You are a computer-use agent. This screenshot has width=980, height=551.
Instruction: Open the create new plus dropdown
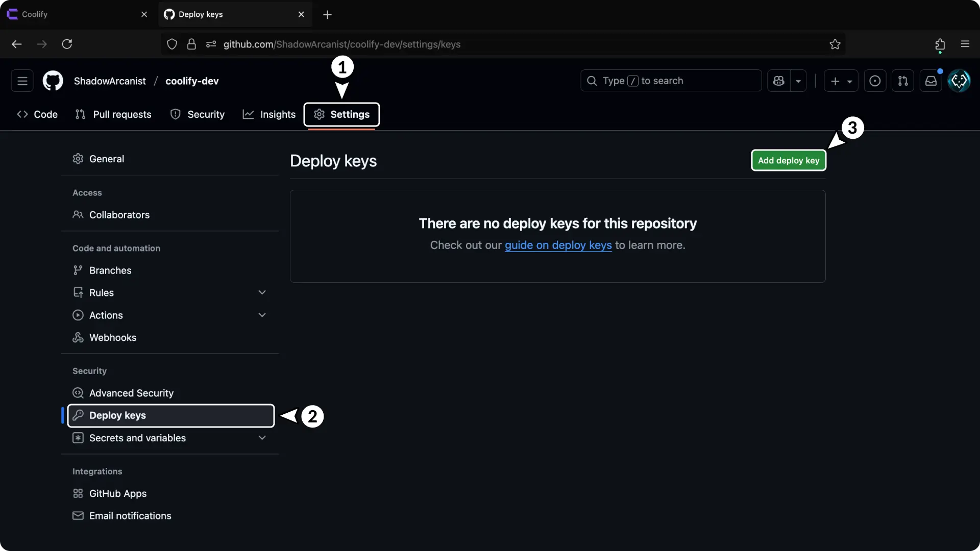coord(841,81)
